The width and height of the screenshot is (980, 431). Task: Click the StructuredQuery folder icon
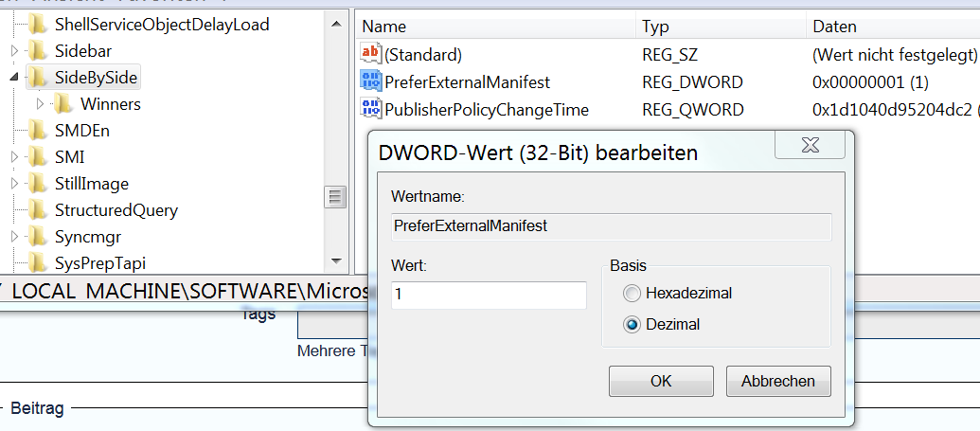click(39, 209)
